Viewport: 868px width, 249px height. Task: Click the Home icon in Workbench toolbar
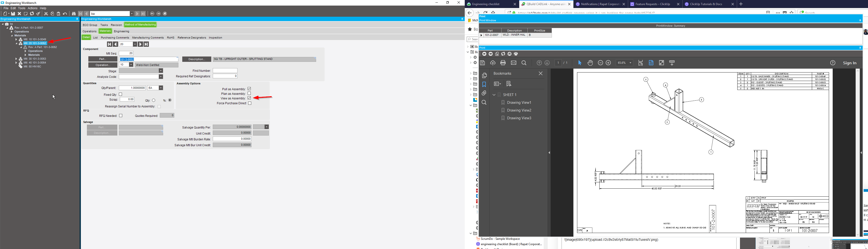(165, 14)
